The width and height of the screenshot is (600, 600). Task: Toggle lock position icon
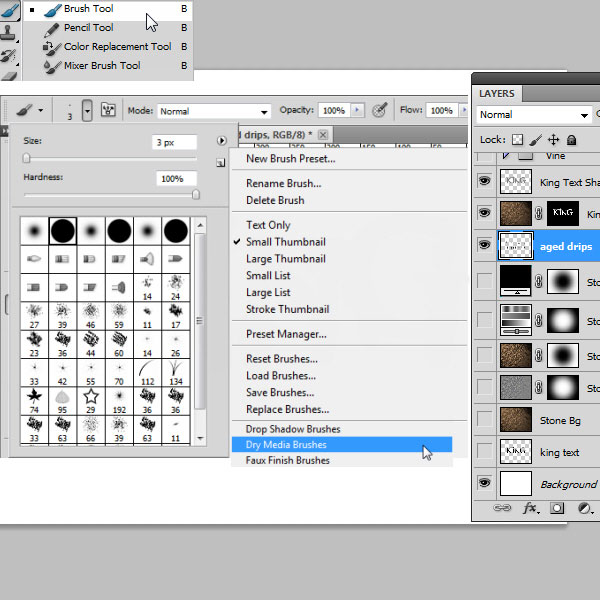click(x=553, y=140)
